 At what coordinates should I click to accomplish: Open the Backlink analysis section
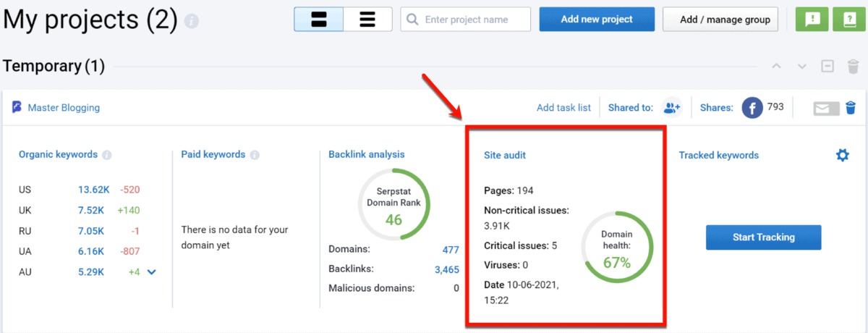tap(367, 154)
